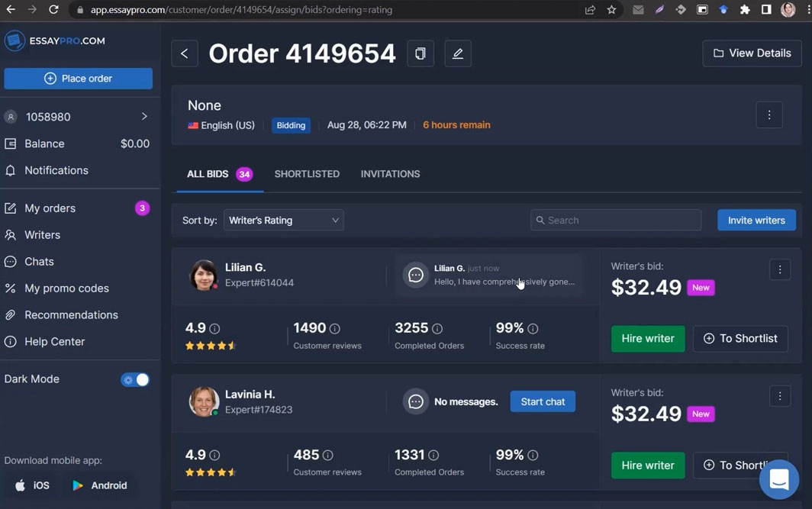Click the info icon beside 1490 customer reviews
812x509 pixels.
click(334, 329)
